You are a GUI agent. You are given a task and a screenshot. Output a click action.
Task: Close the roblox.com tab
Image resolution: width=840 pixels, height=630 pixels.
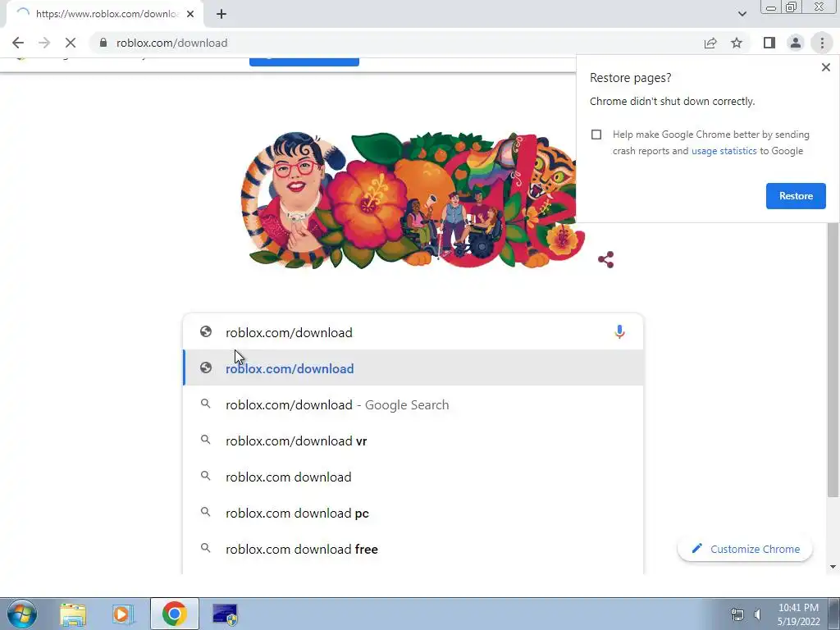[x=190, y=15]
